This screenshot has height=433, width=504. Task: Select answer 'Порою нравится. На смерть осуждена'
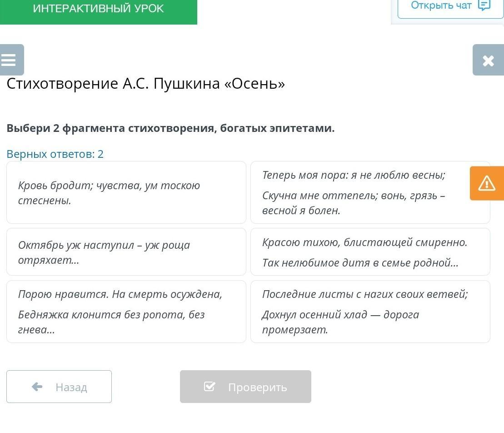point(126,312)
